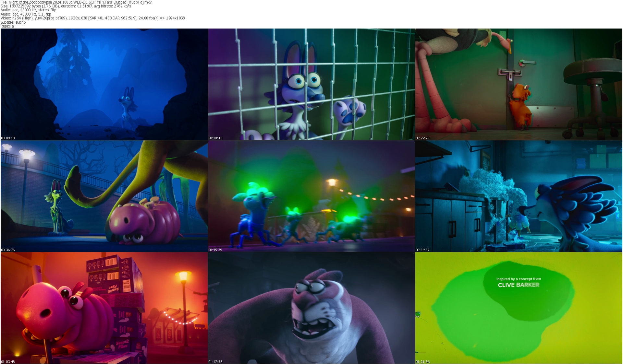Click the 01:03:48 timestamp label

[x=8, y=362]
